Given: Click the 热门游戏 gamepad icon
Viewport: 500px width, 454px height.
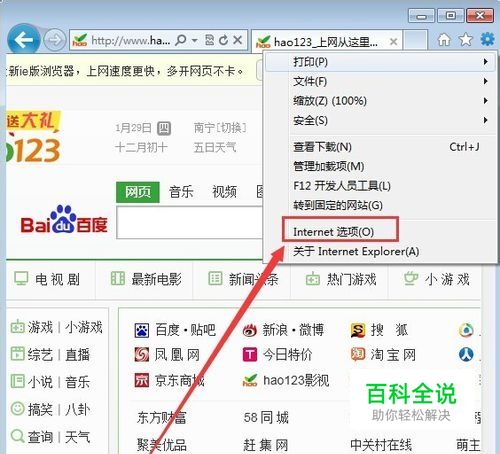Looking at the screenshot, I should point(313,279).
